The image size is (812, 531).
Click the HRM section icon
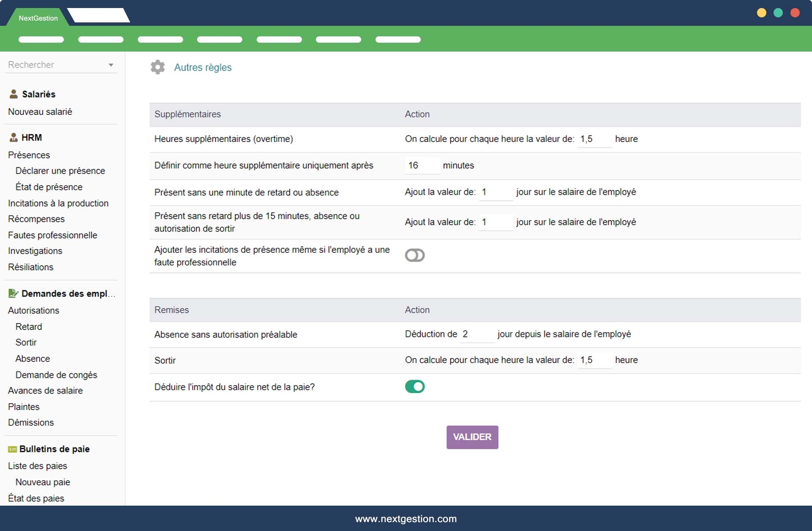(14, 137)
